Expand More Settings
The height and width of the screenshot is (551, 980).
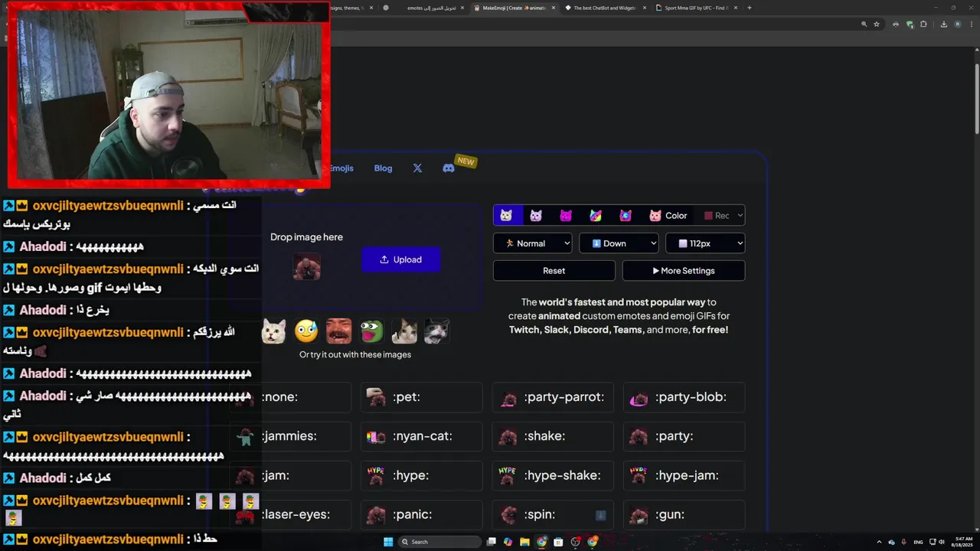click(x=684, y=271)
